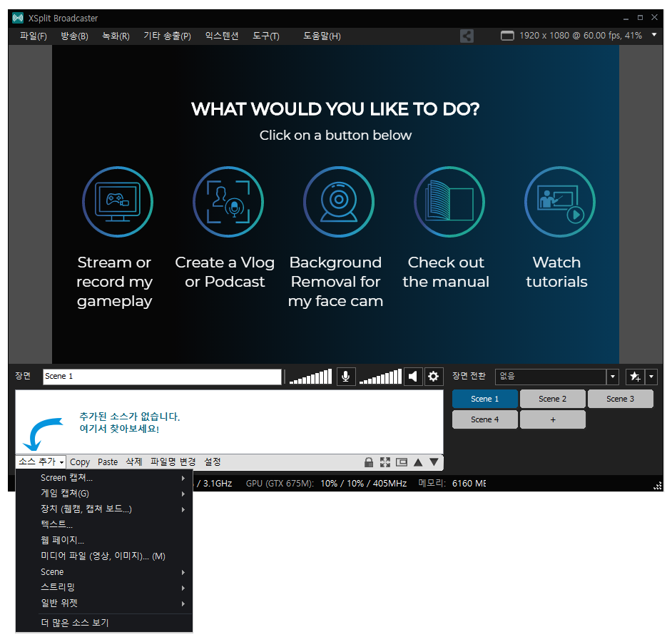This screenshot has width=672, height=642.
Task: Click the resolution display monitor icon
Action: [507, 36]
